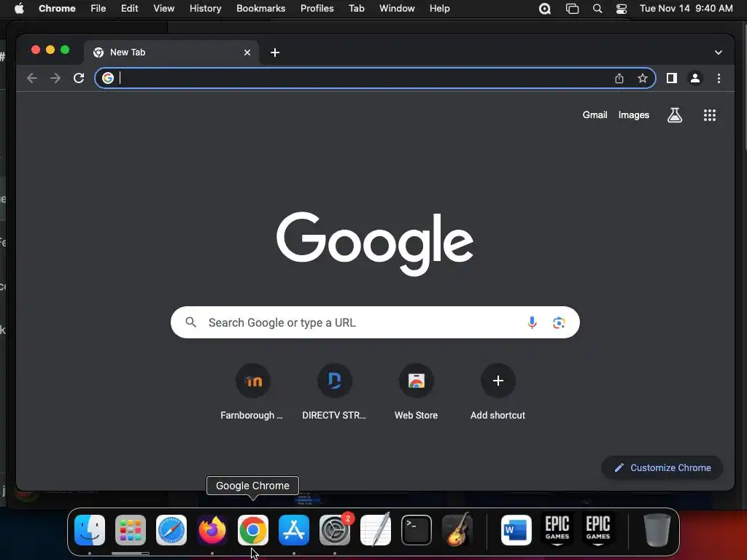
Task: Share this page using the share icon
Action: [619, 78]
